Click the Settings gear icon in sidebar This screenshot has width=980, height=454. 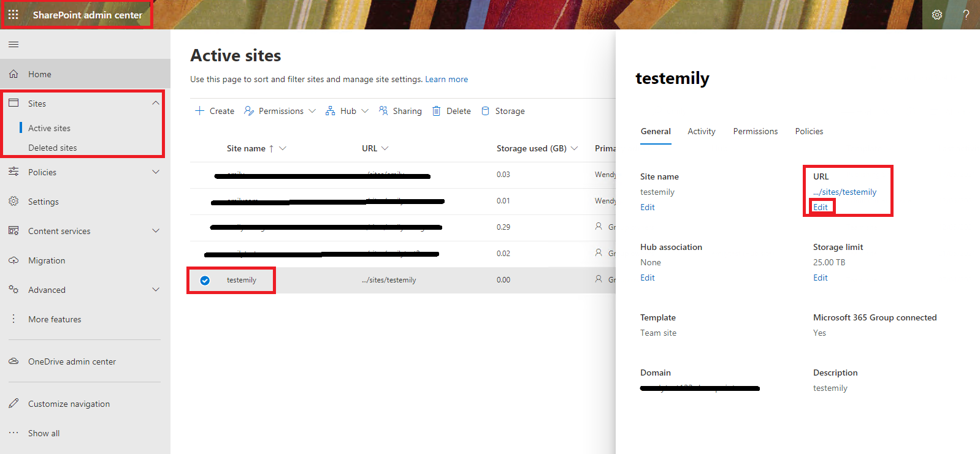13,201
